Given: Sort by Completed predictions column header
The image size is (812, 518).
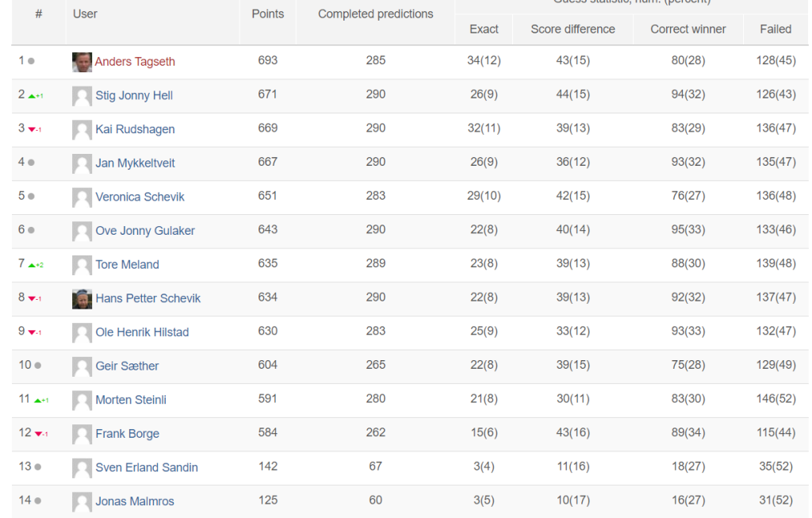Looking at the screenshot, I should (375, 14).
